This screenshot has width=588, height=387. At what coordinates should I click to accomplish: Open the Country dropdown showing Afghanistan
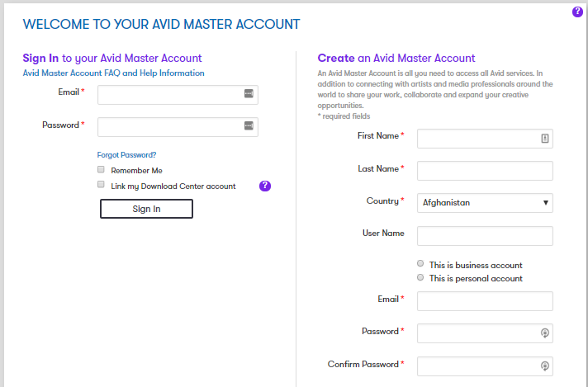coord(485,203)
